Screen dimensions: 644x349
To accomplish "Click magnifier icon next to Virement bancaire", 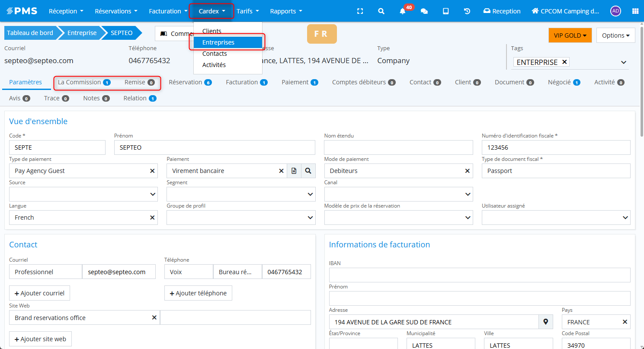I will [x=308, y=171].
